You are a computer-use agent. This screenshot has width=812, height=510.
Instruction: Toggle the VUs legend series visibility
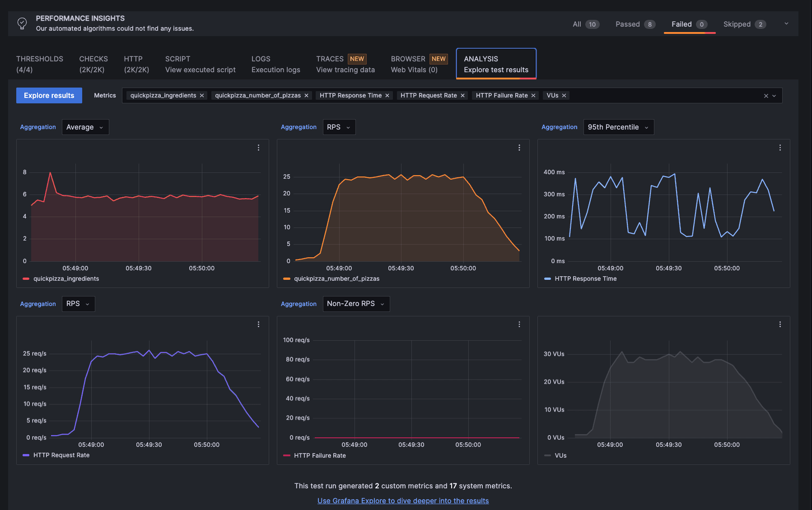[560, 455]
